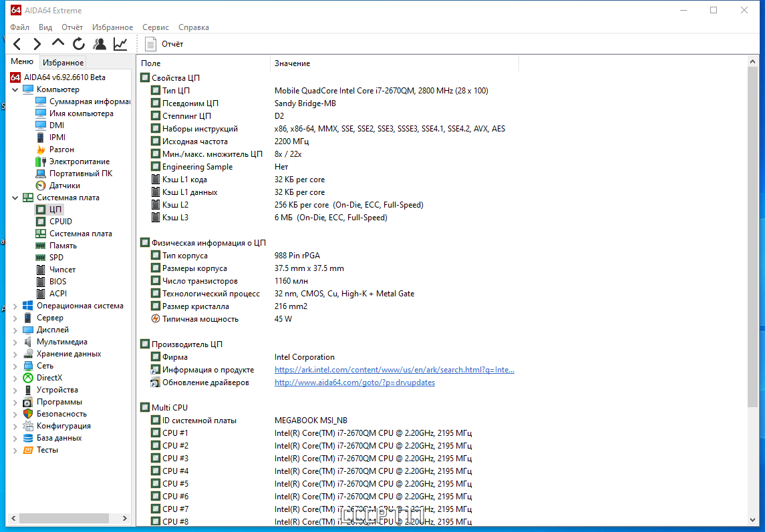Open the graph chart icon in the toolbar

[x=120, y=44]
